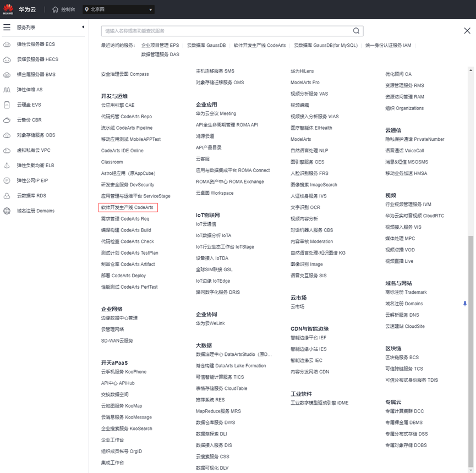
Task: Open CodeArts Repo code hosting
Action: [x=126, y=117]
